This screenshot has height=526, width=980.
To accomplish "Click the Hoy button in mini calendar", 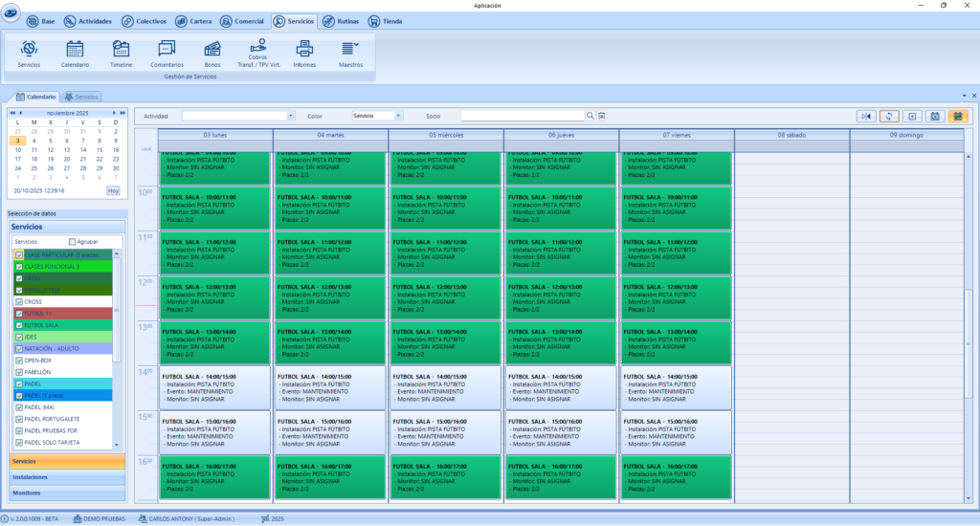I will pos(113,190).
